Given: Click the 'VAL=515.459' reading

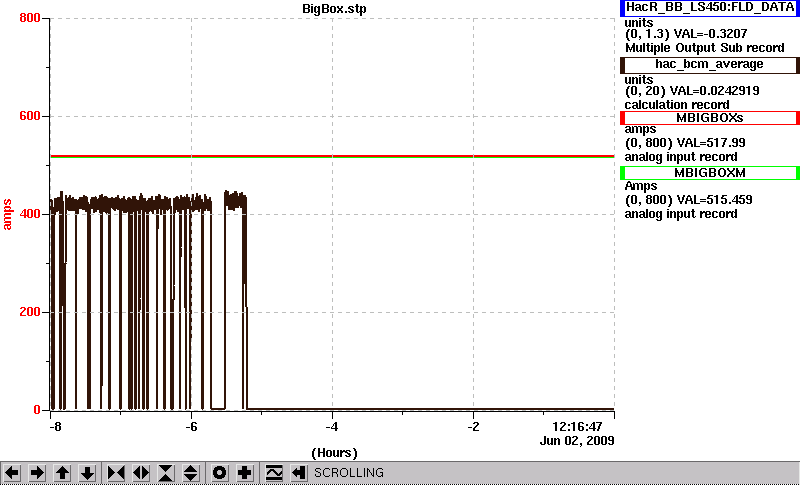Looking at the screenshot, I should (x=713, y=200).
